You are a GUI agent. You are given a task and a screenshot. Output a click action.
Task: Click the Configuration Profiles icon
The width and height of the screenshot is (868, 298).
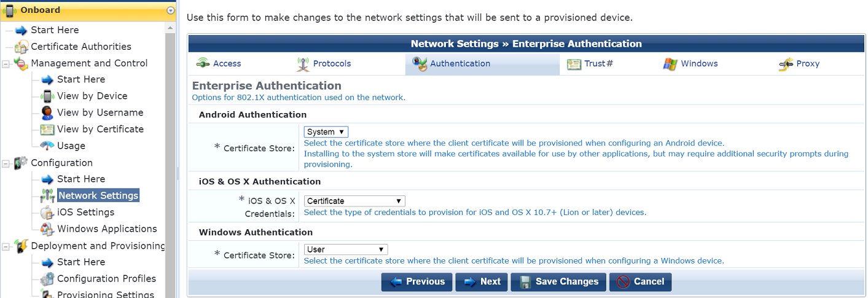coord(47,279)
